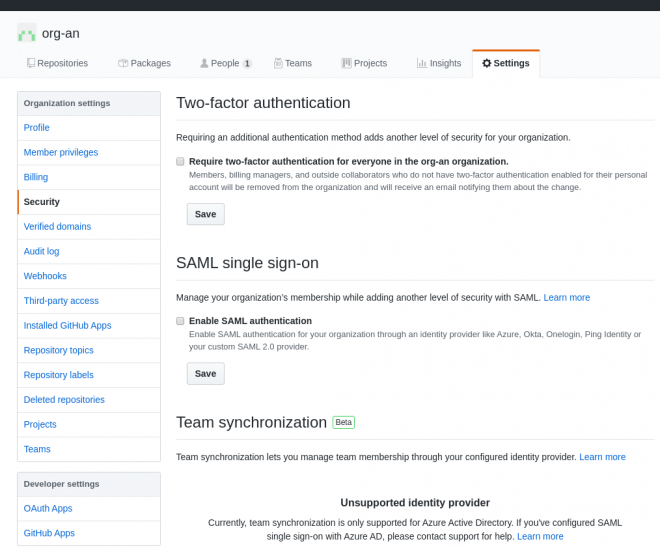The width and height of the screenshot is (660, 548).
Task: Click the Two-factor authentication heading
Action: (x=263, y=103)
